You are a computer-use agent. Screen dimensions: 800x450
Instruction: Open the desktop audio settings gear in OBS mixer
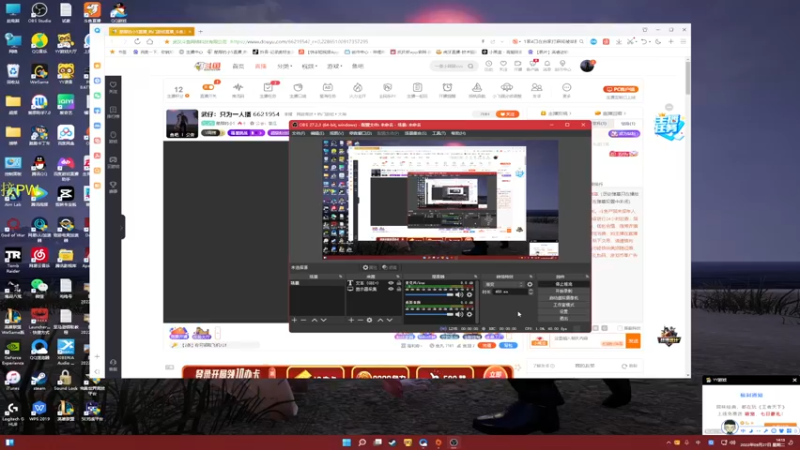click(469, 314)
